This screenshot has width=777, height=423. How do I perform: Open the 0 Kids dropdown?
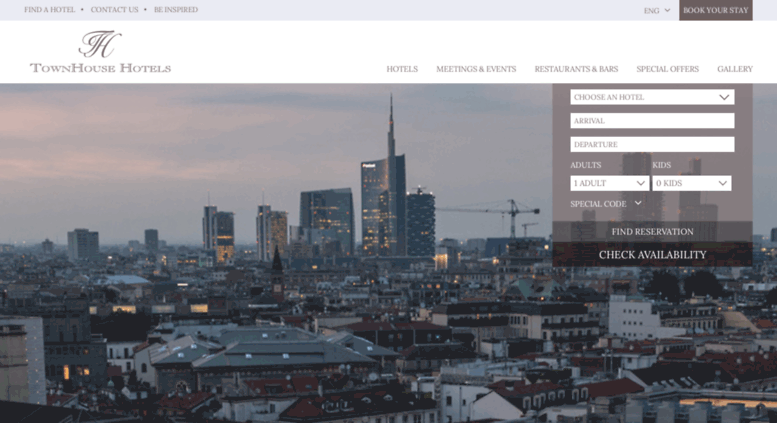click(692, 183)
